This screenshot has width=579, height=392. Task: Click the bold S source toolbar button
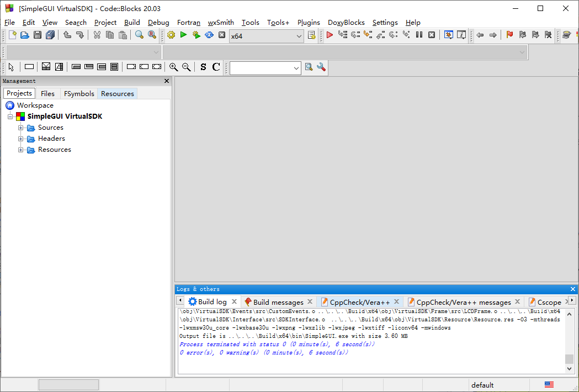click(x=203, y=67)
